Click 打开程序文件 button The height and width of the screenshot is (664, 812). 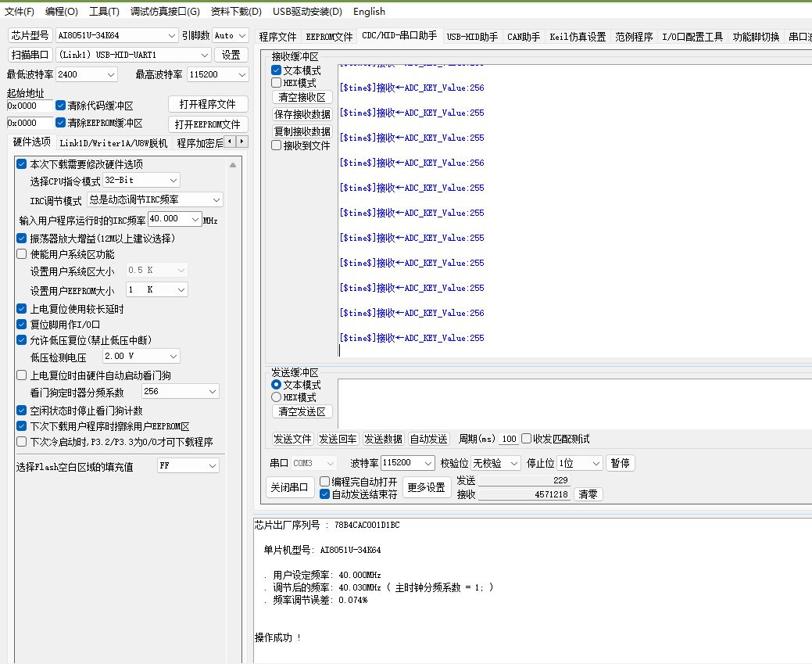[208, 104]
